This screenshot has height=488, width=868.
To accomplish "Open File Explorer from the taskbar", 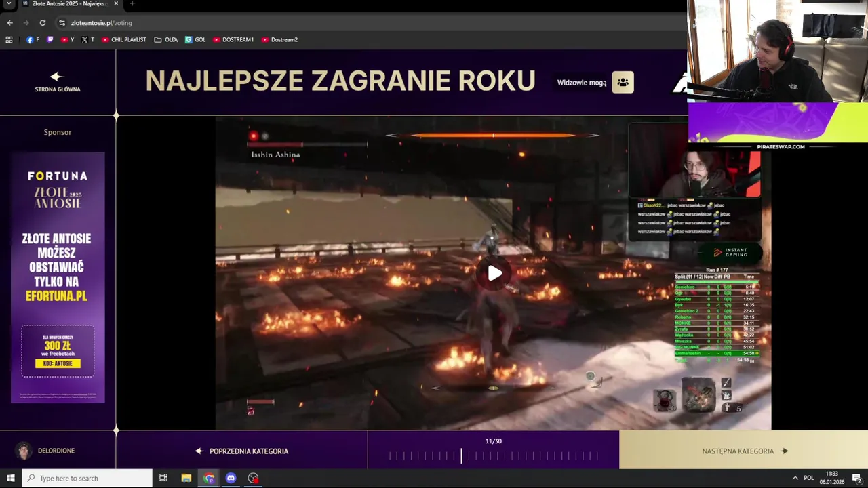I will (186, 478).
